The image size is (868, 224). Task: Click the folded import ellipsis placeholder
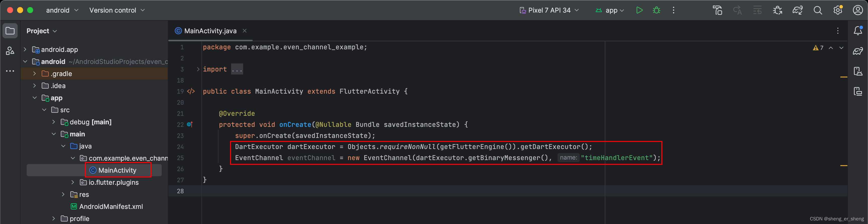coord(237,69)
